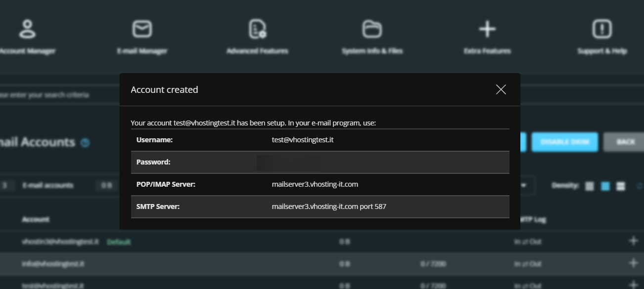Open the Support & Help icon

click(602, 29)
